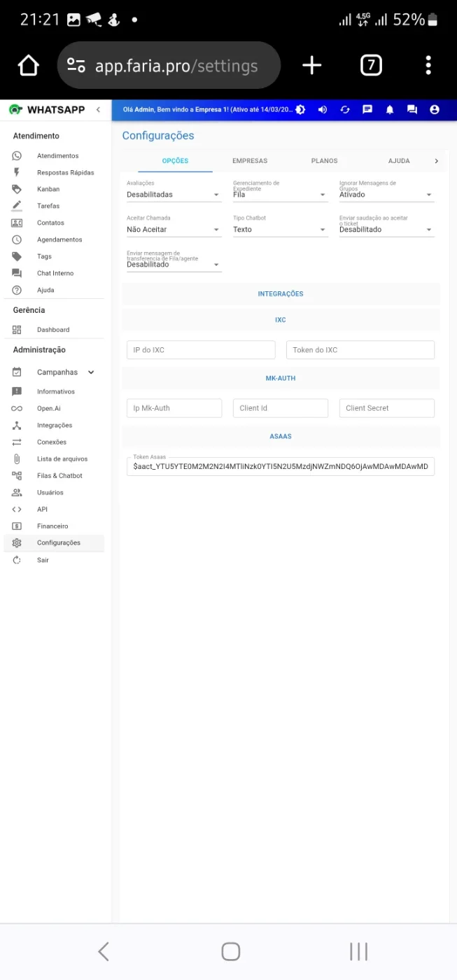The image size is (457, 980).
Task: Open Financeiro in sidebar
Action: coord(55,526)
